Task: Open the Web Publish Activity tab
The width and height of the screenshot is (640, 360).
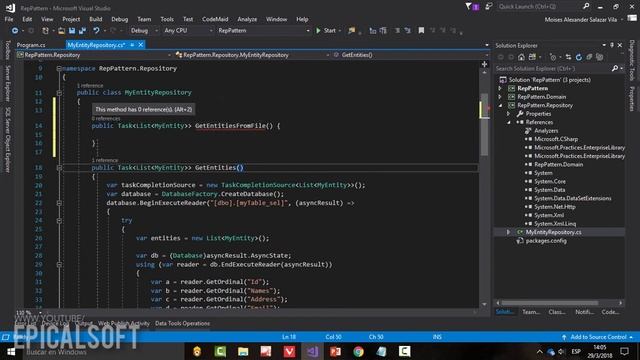Action: click(x=124, y=323)
